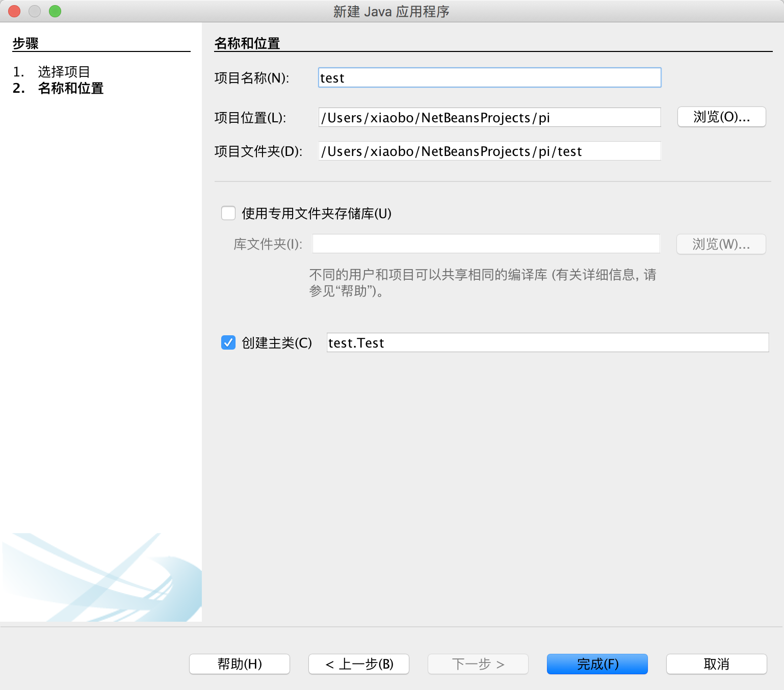Click the 步骤 steps heading
The height and width of the screenshot is (690, 784).
(25, 43)
